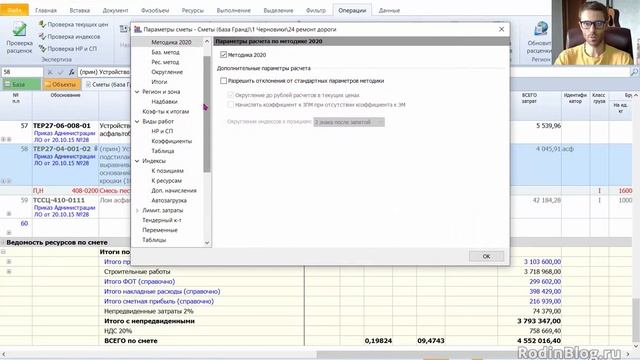640x360 pixels.
Task: Collapse the Регион и зона tree node
Action: pyautogui.click(x=137, y=92)
